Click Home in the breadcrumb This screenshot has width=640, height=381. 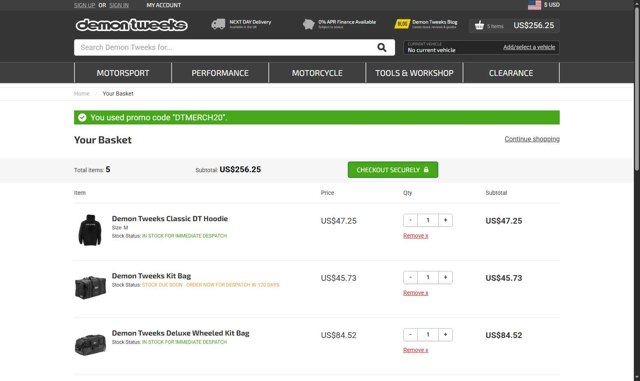click(x=82, y=94)
